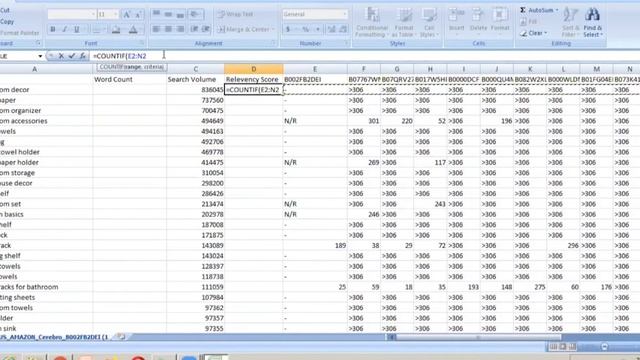
Task: Click the Increase Decimal icon
Action: click(x=331, y=29)
